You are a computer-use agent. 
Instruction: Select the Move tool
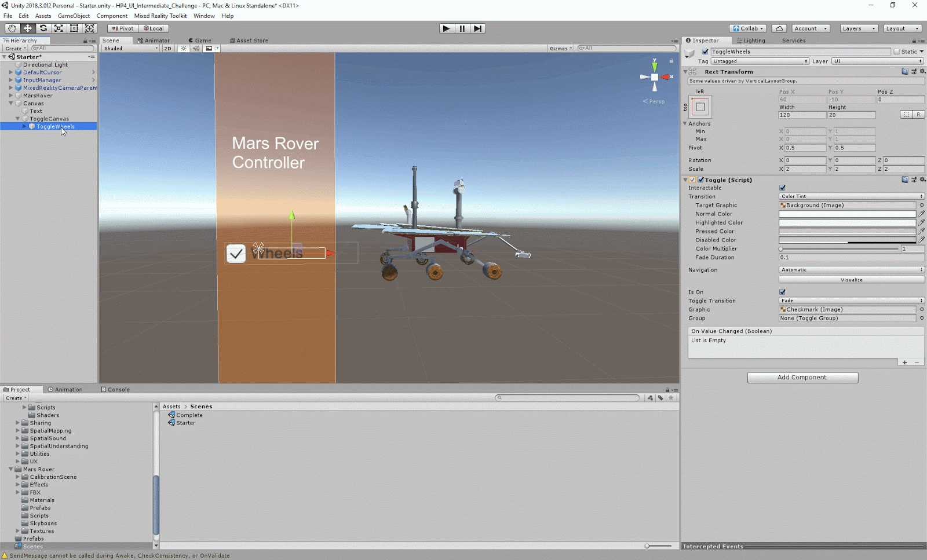point(27,28)
